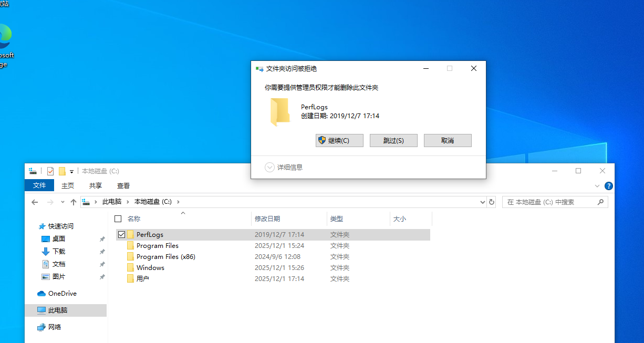644x343 pixels.
Task: Open the quick access toolbar customize dropdown
Action: (71, 171)
